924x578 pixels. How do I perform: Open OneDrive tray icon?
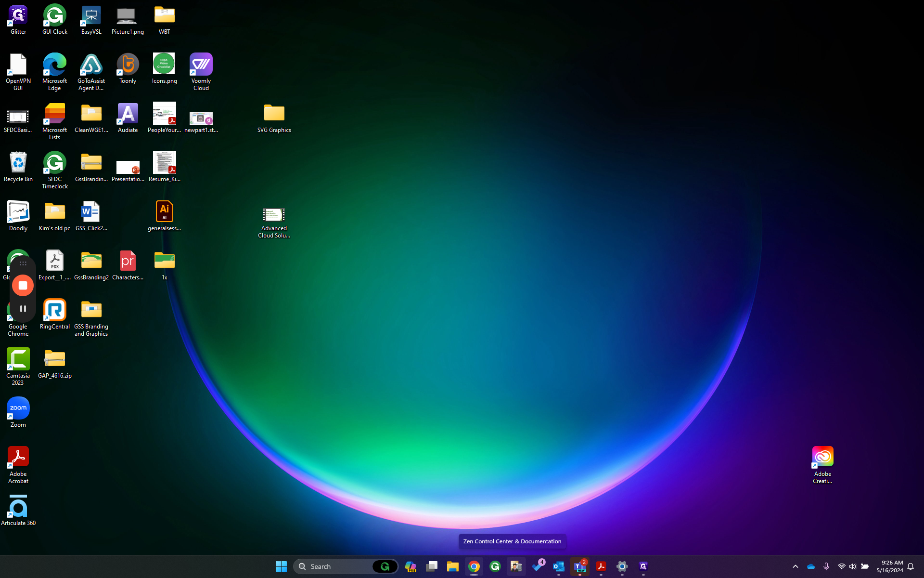(x=811, y=566)
